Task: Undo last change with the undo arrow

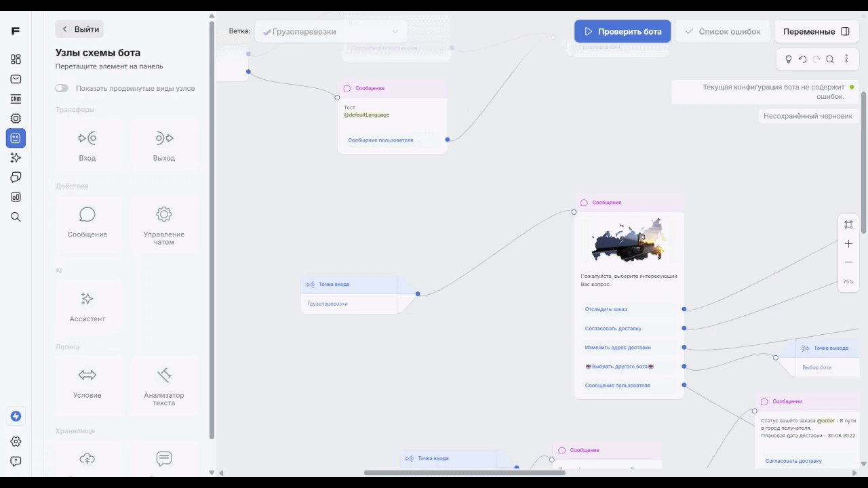Action: click(x=802, y=60)
